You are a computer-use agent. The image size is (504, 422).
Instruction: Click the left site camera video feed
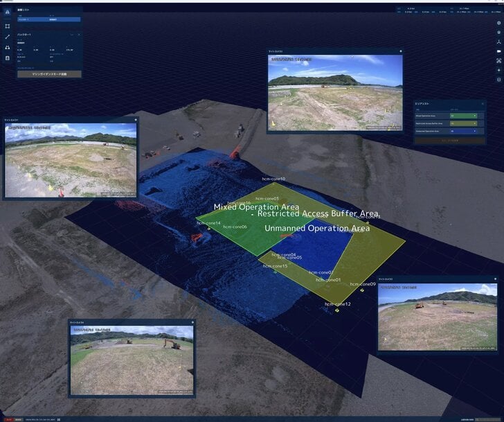point(71,160)
